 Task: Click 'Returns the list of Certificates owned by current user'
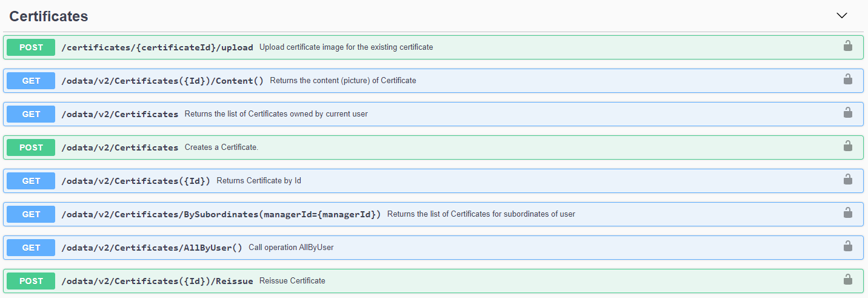click(x=276, y=114)
